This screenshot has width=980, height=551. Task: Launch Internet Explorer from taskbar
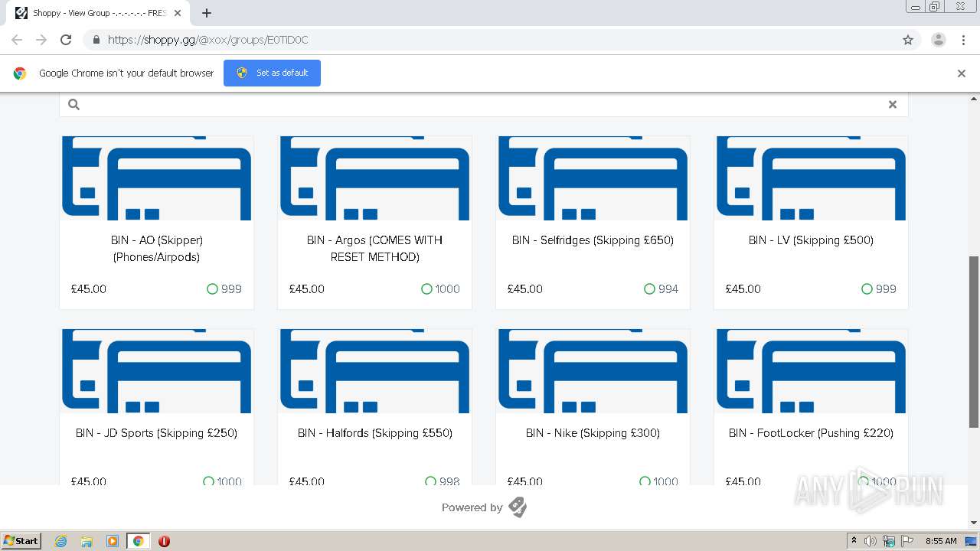[x=61, y=541]
